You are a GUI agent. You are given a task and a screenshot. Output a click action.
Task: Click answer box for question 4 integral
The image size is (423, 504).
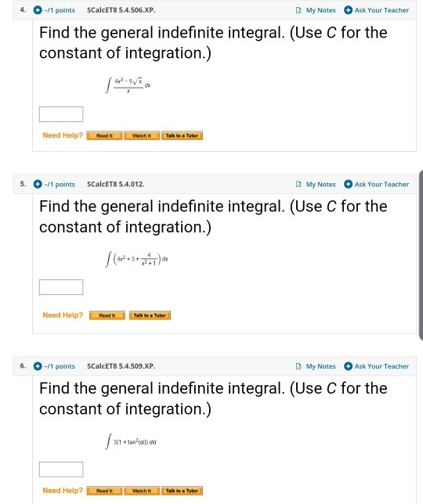[x=61, y=114]
